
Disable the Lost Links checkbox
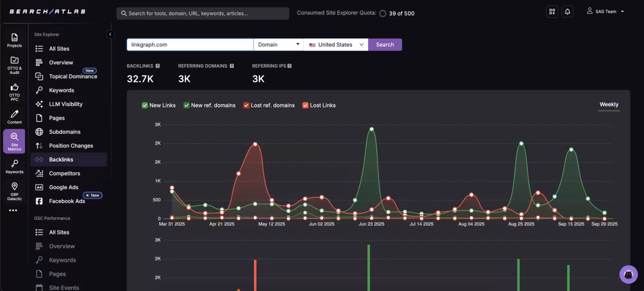click(305, 105)
